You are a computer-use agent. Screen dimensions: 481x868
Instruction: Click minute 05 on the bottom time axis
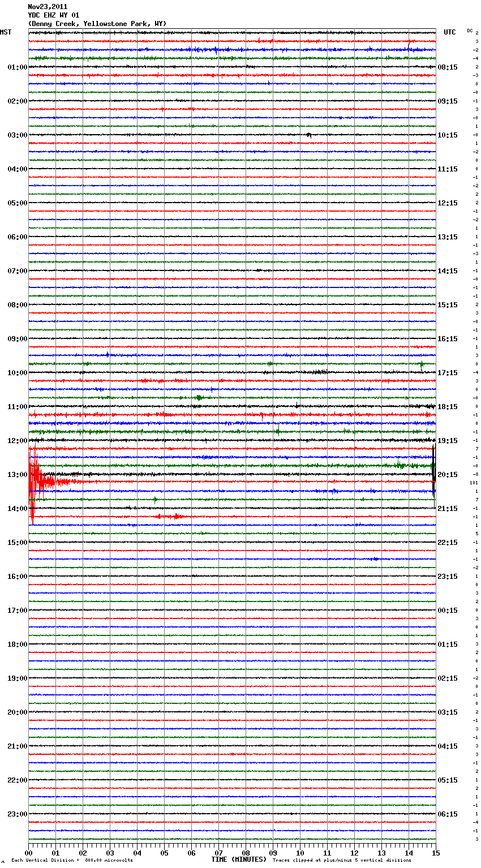(164, 853)
